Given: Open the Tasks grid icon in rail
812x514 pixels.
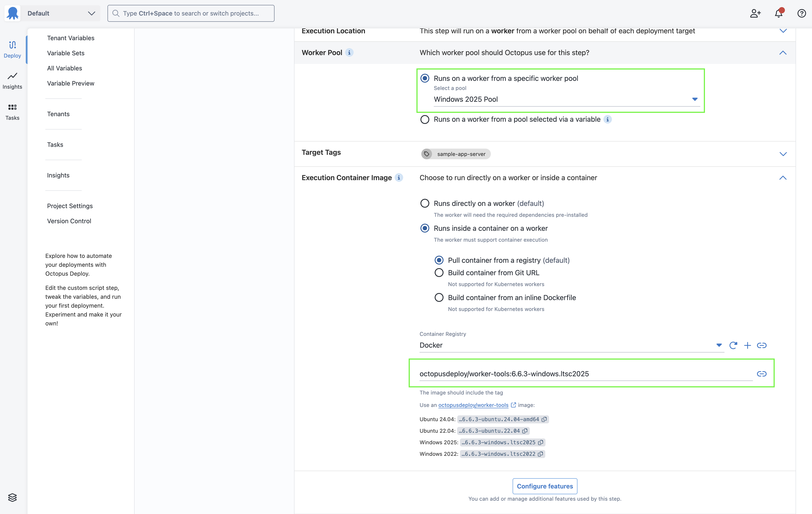Looking at the screenshot, I should pyautogui.click(x=12, y=107).
